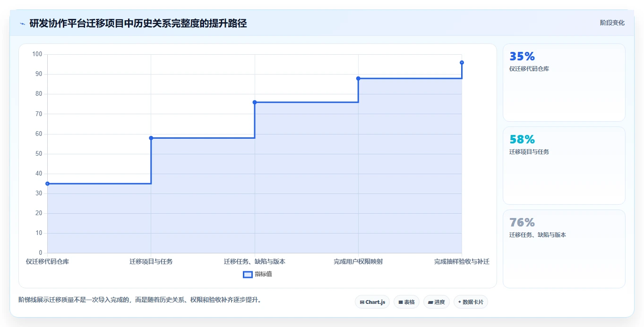Image resolution: width=644 pixels, height=327 pixels.
Task: Click the x-axis label 仅迁移代码仓库
Action: point(47,261)
